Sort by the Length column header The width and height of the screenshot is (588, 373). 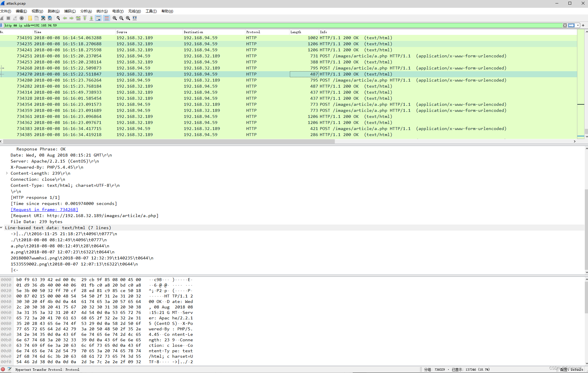click(x=304, y=32)
